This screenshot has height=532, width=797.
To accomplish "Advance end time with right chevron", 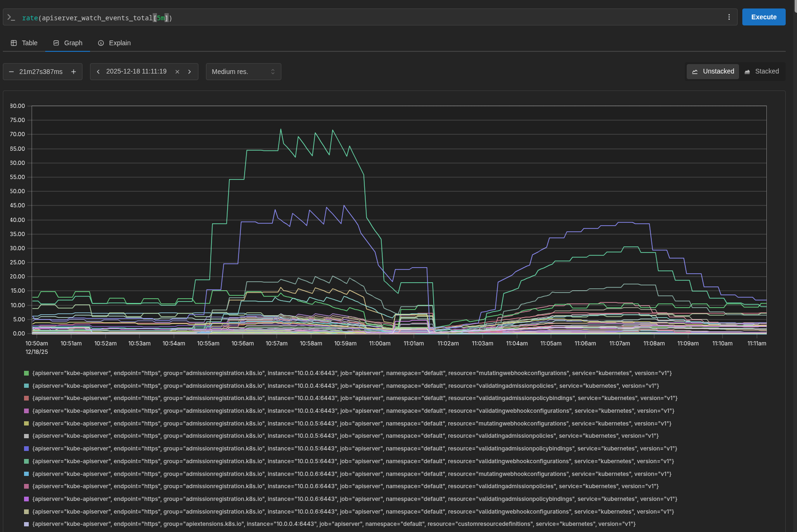I will [x=189, y=72].
